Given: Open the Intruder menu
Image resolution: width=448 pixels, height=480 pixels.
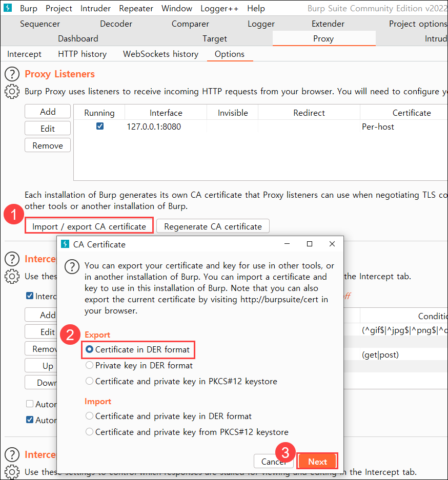Looking at the screenshot, I should [95, 8].
